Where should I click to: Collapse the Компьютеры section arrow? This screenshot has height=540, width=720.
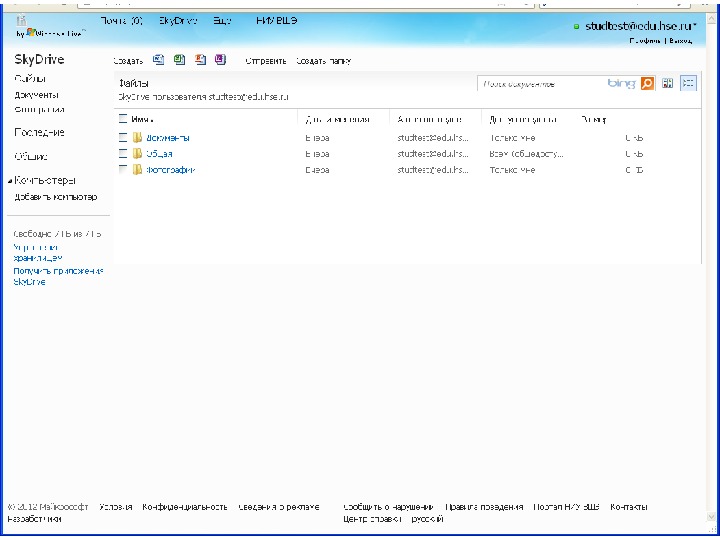(10, 181)
